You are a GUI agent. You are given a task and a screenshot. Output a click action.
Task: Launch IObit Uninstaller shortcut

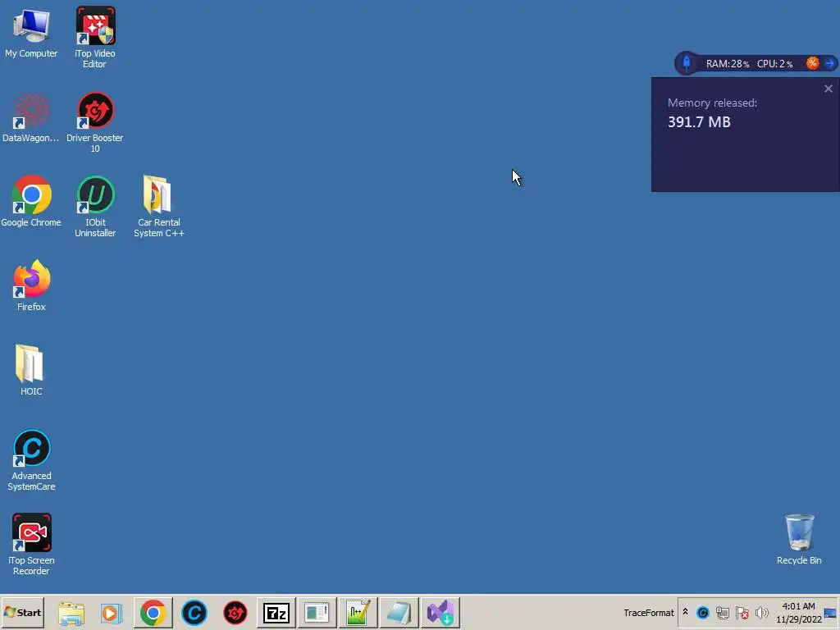95,206
